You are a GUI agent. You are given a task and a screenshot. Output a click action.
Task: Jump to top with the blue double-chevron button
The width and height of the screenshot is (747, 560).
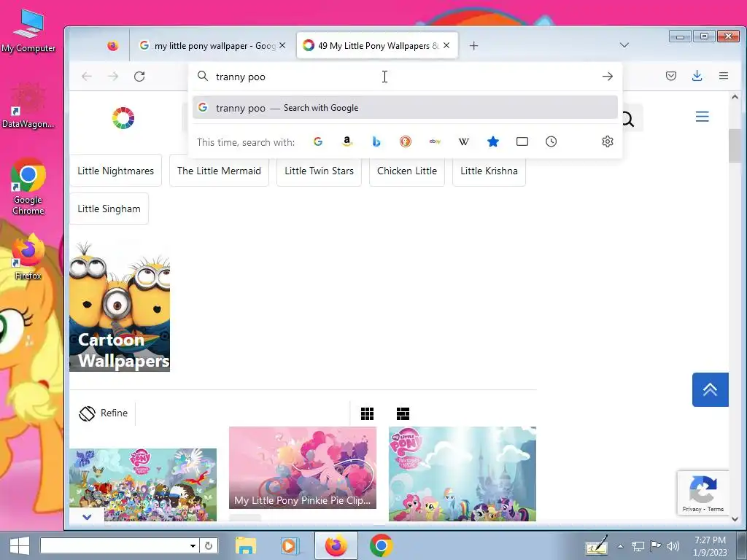(x=711, y=389)
